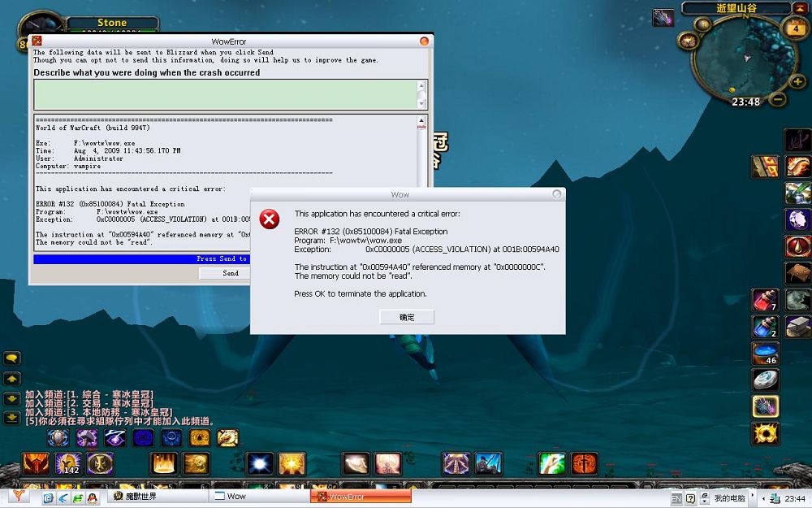Click the helmet ability with count 142

click(68, 464)
